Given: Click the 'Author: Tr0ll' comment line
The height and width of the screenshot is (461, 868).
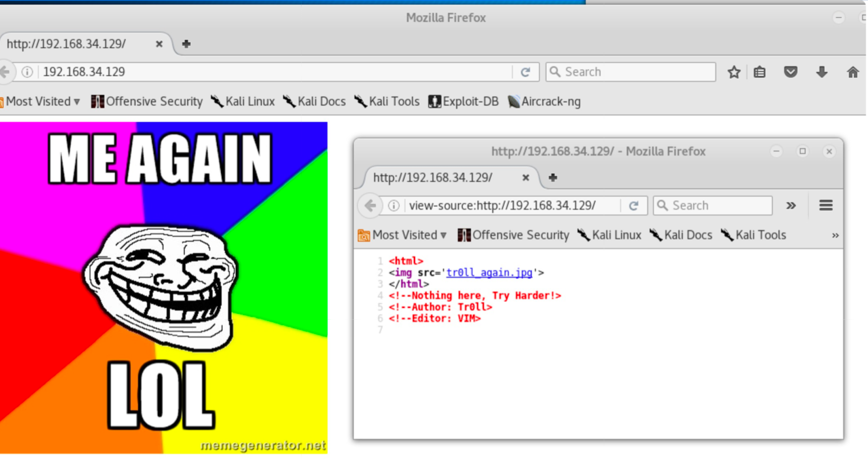Looking at the screenshot, I should tap(441, 307).
